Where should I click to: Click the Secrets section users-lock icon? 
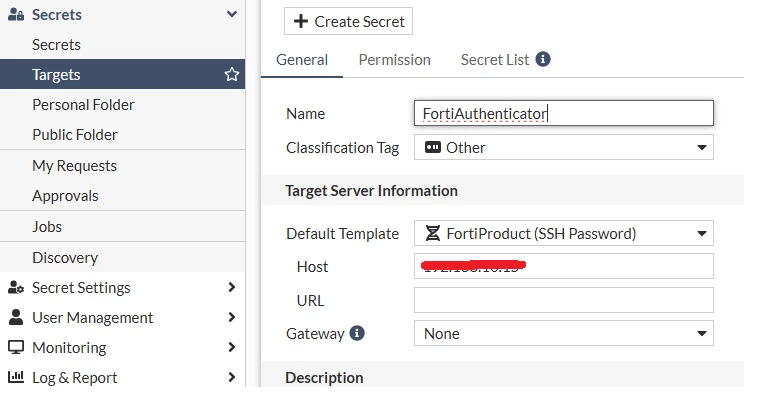[16, 15]
